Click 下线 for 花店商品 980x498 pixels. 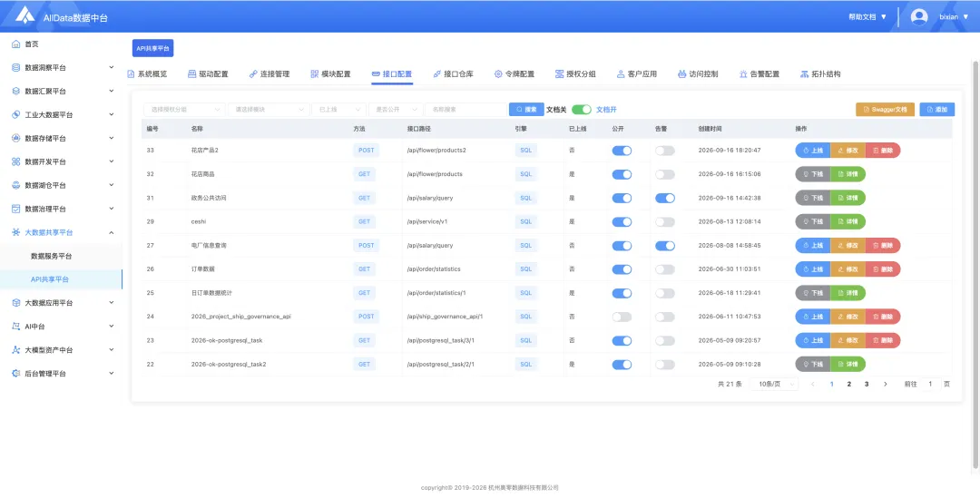(812, 174)
